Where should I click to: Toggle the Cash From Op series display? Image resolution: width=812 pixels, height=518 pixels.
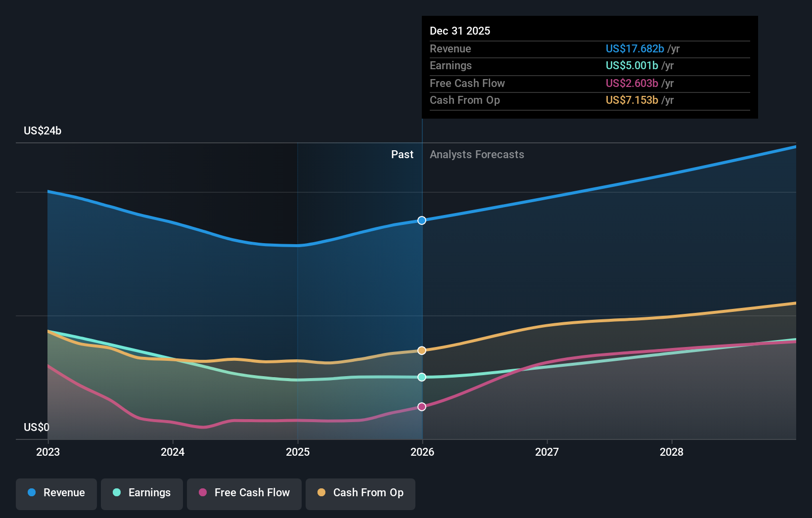360,493
